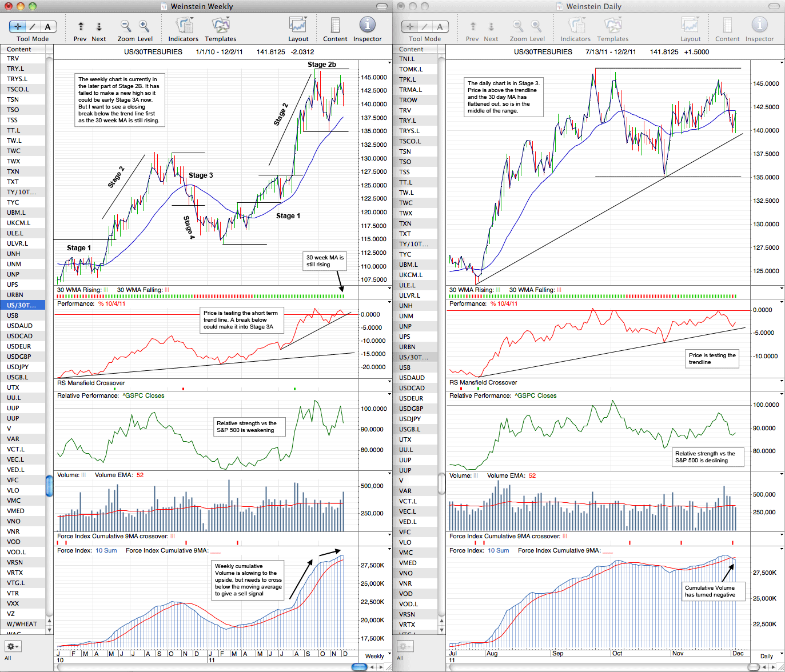Click Weinstein Daily window title bar
The height and width of the screenshot is (672, 785).
[588, 6]
